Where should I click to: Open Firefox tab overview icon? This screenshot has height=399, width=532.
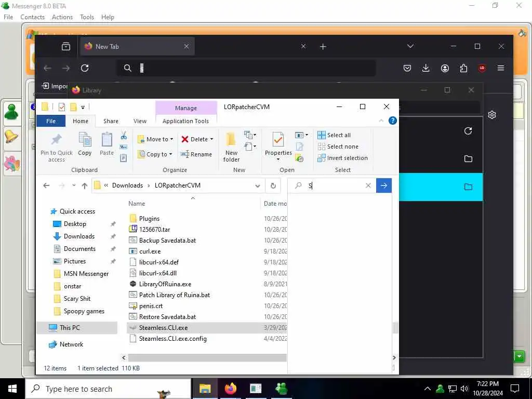[66, 46]
